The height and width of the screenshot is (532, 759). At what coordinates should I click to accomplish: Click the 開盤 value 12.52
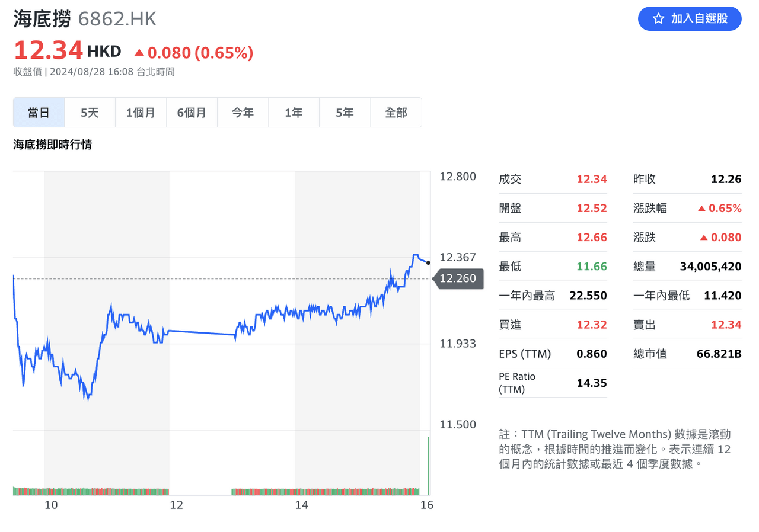coord(592,208)
